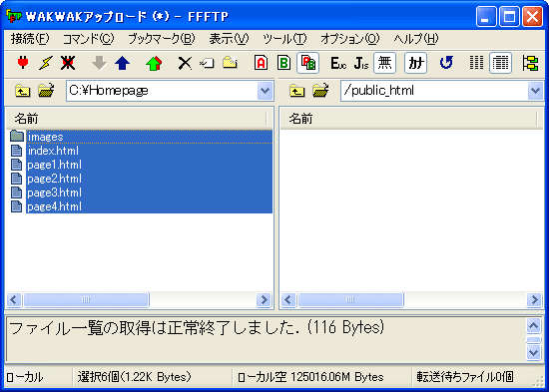Image resolution: width=549 pixels, height=392 pixels.
Task: Click the blue Refresh arrow icon
Action: 446,63
